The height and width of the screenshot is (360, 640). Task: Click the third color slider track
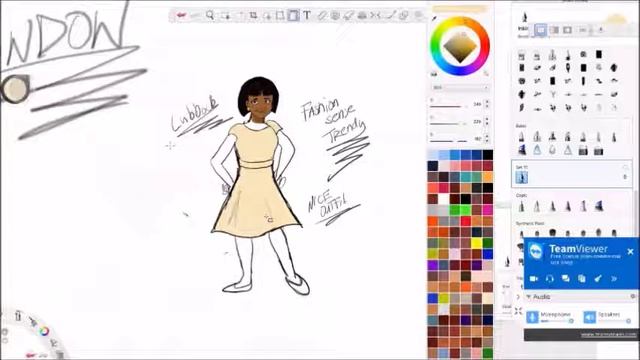point(449,141)
